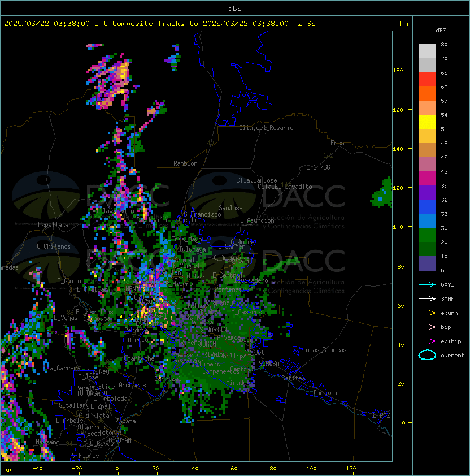
Task: Click the 5 dBZ dark purple swatch
Action: pyautogui.click(x=427, y=263)
